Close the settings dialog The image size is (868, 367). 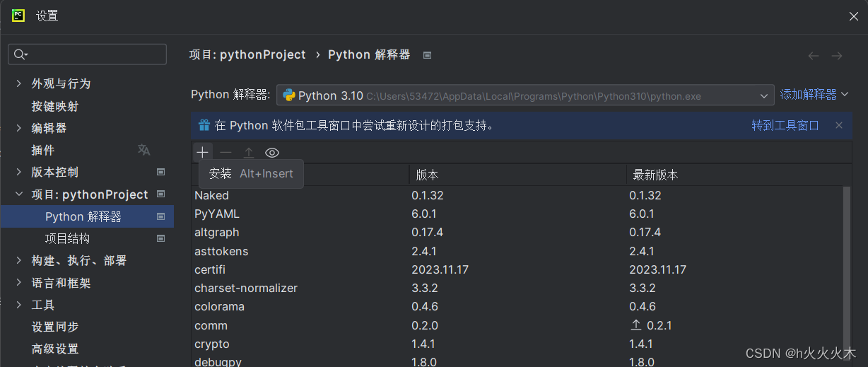pyautogui.click(x=853, y=16)
